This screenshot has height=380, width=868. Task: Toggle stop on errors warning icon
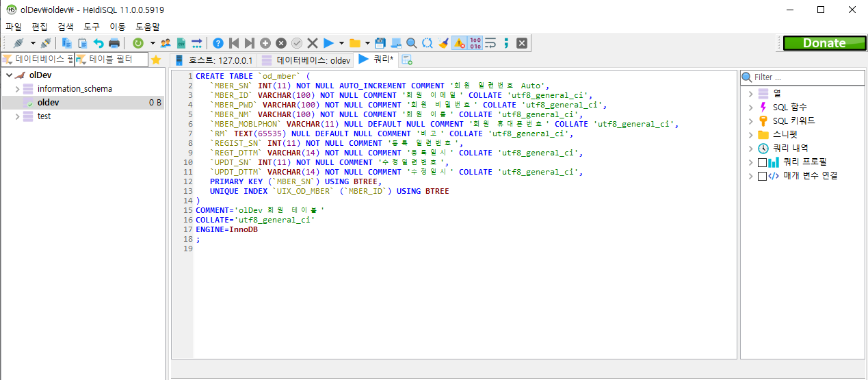(459, 43)
